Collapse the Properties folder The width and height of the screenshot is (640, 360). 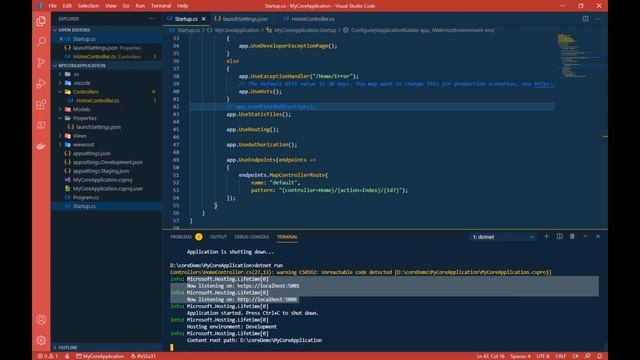click(84, 118)
